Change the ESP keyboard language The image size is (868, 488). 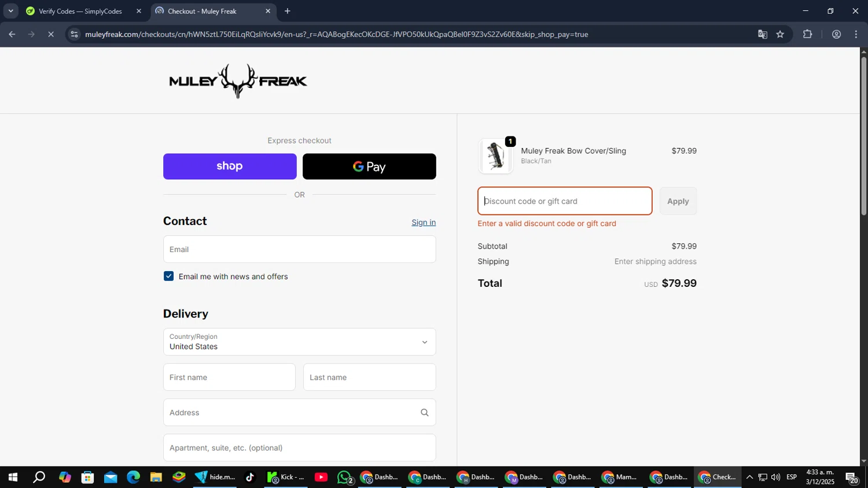tap(792, 477)
